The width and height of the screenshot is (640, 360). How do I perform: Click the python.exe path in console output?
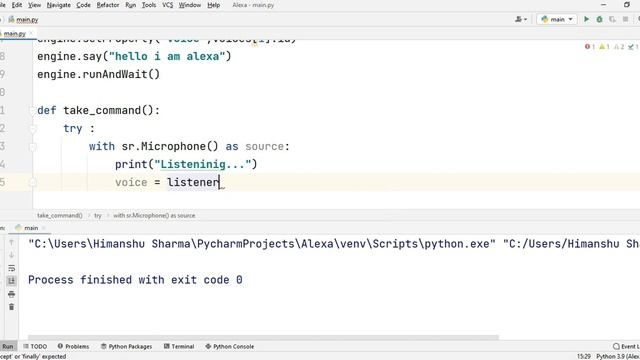click(x=262, y=244)
